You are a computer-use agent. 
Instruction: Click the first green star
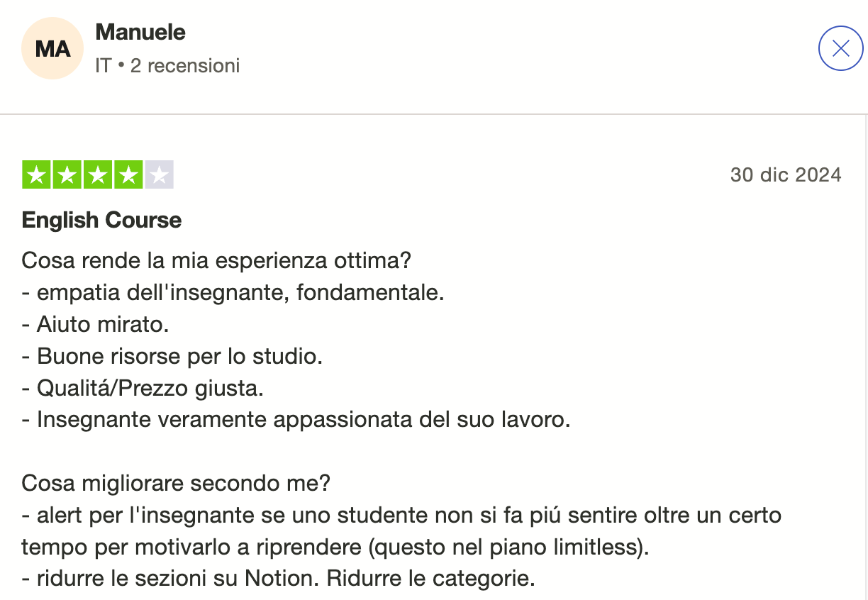[x=37, y=175]
